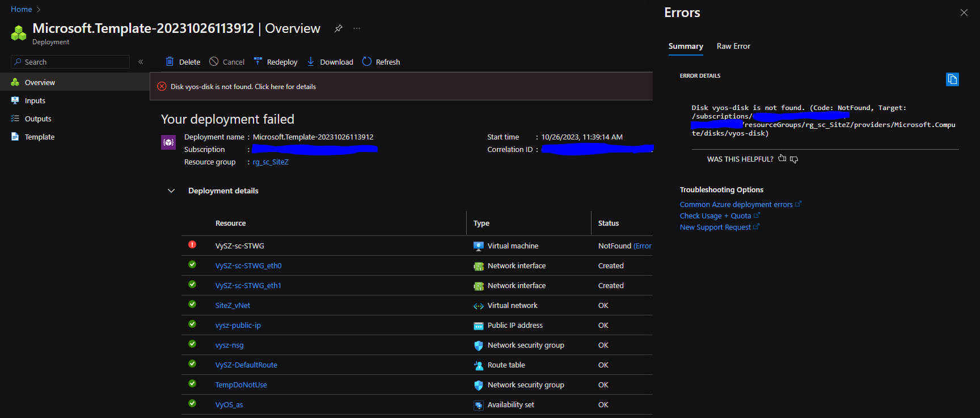Image resolution: width=980 pixels, height=418 pixels.
Task: Go to Home breadcrumb
Action: point(22,9)
